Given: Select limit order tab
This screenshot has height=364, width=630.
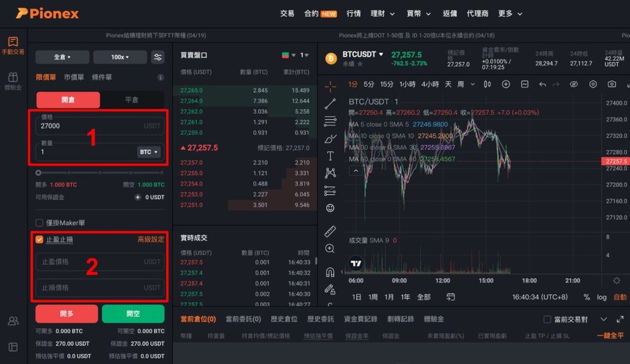Looking at the screenshot, I should point(46,77).
